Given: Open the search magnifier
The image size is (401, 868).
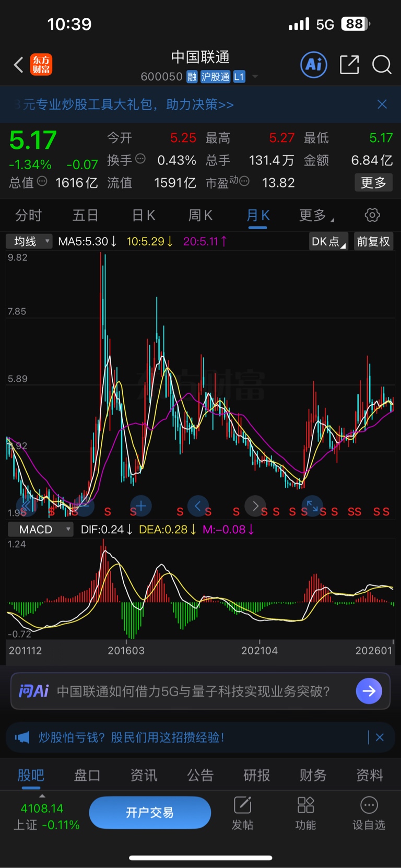Looking at the screenshot, I should point(382,65).
